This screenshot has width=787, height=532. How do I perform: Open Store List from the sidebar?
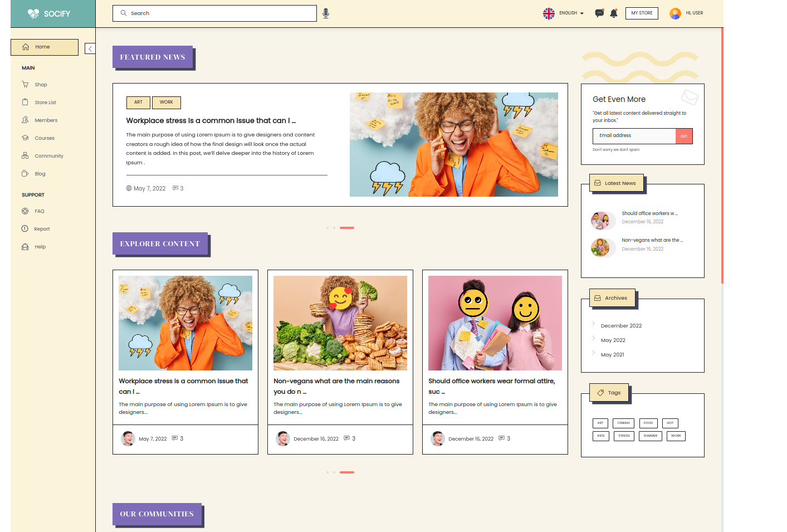coord(25,102)
